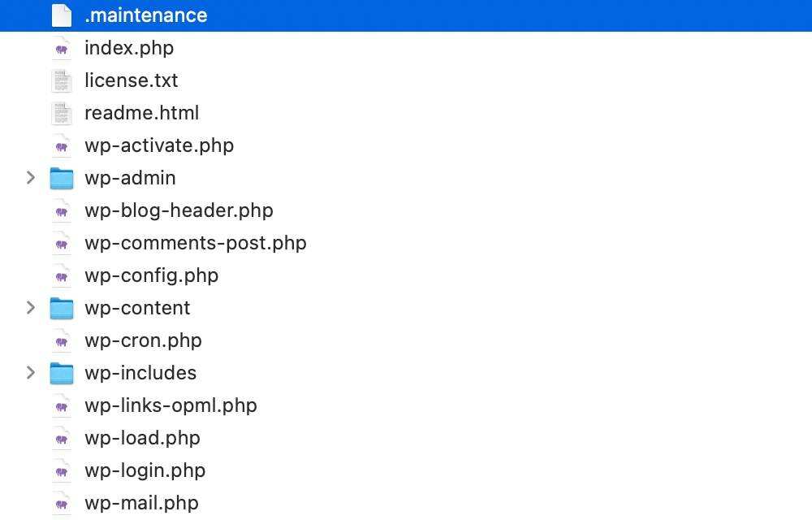812x520 pixels.
Task: Select the wp-comments-post.php file name
Action: pyautogui.click(x=196, y=243)
